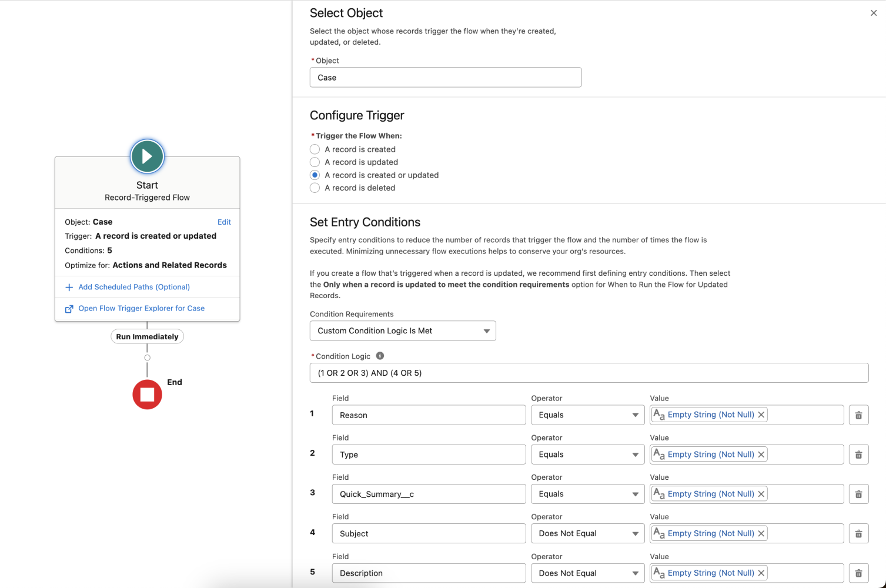The width and height of the screenshot is (886, 588).
Task: Click external link icon beside Flow Trigger Explorer
Action: [69, 308]
